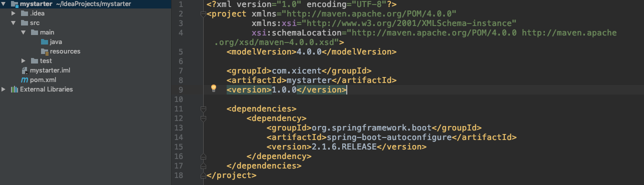Click the yellow intention lightbulb icon
This screenshot has width=644, height=185.
[x=214, y=88]
